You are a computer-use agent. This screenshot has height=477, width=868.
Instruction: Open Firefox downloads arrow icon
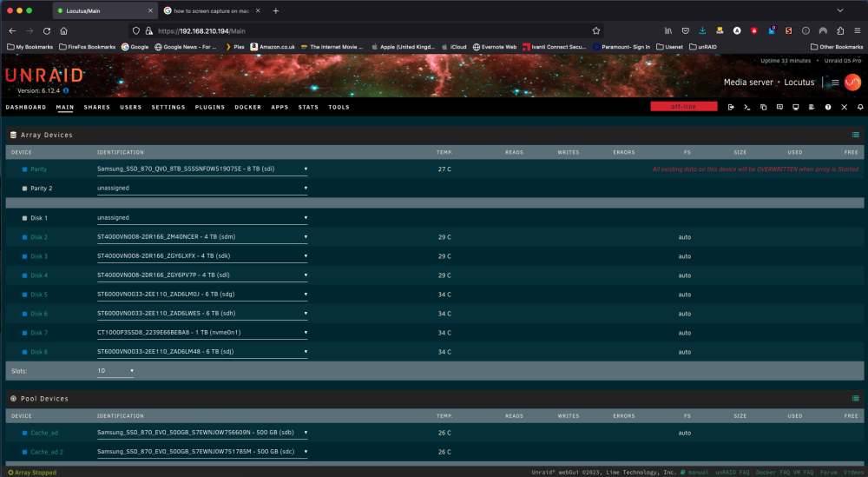(x=702, y=31)
